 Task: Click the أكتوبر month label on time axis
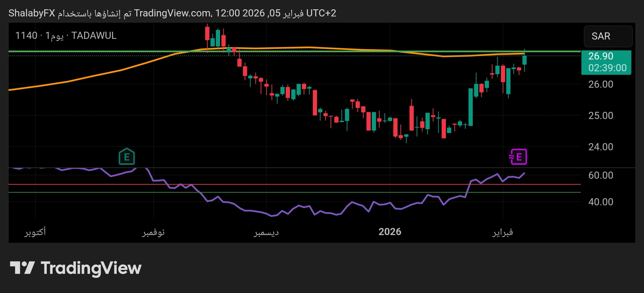coord(35,232)
